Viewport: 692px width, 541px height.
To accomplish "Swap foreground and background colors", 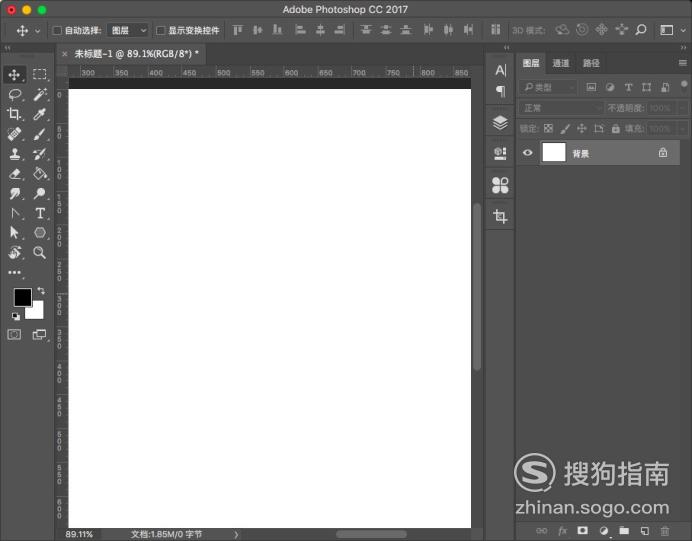I will click(41, 291).
